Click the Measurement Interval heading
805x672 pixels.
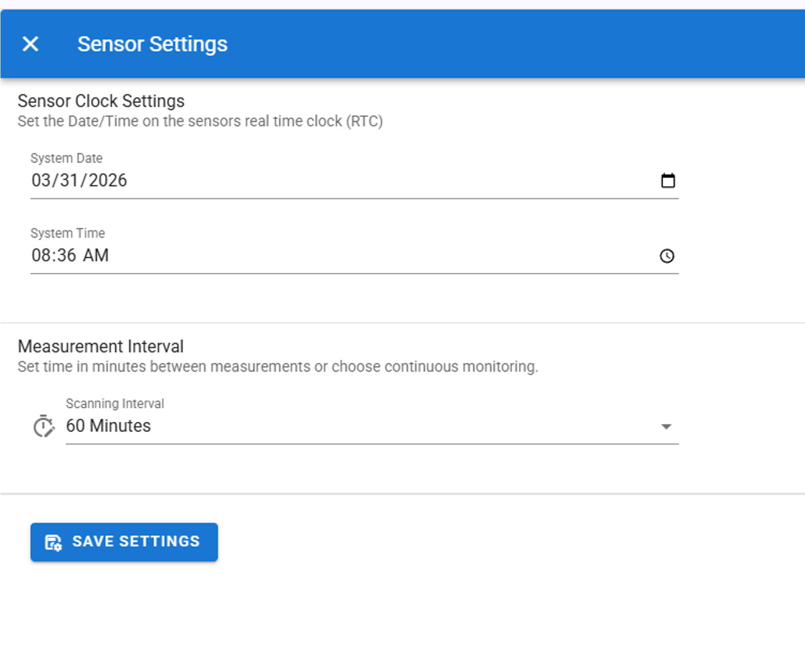coord(100,347)
